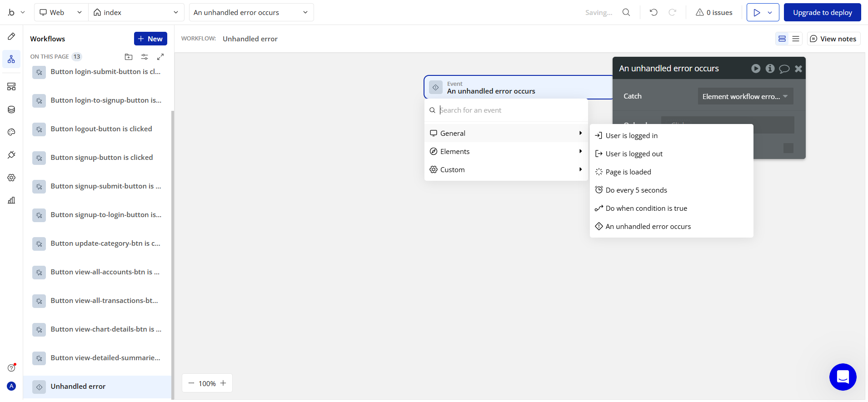The width and height of the screenshot is (868, 402).
Task: Open the Backend workflows sidebar icon
Action: (x=11, y=86)
